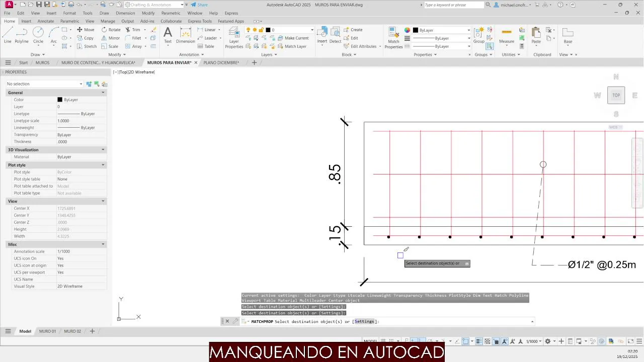Activate the Scale command

[110, 46]
